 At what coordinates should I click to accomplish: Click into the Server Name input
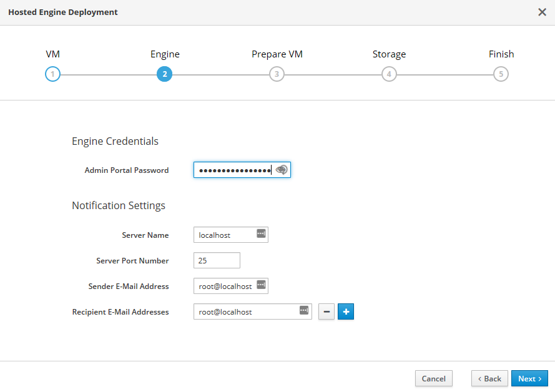pos(223,235)
